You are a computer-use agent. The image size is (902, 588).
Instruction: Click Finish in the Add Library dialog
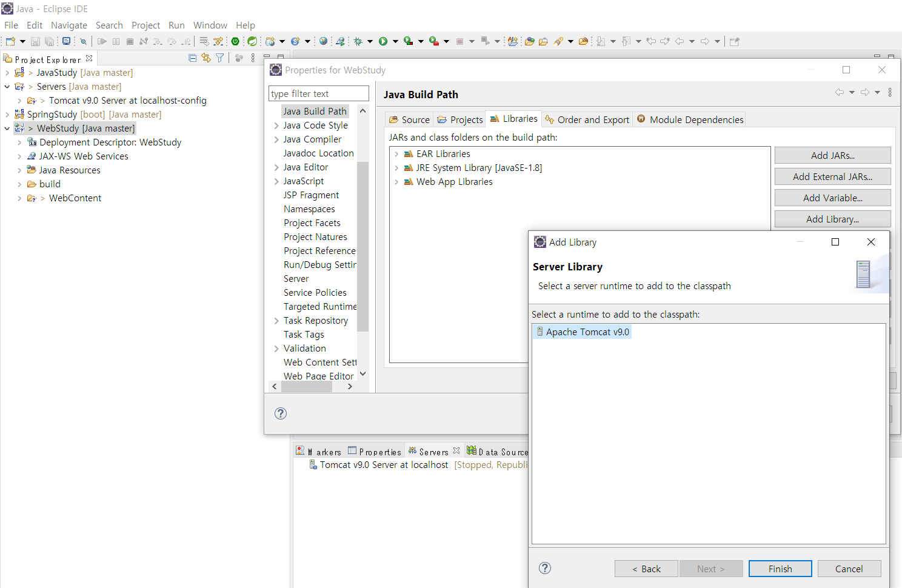click(x=780, y=569)
